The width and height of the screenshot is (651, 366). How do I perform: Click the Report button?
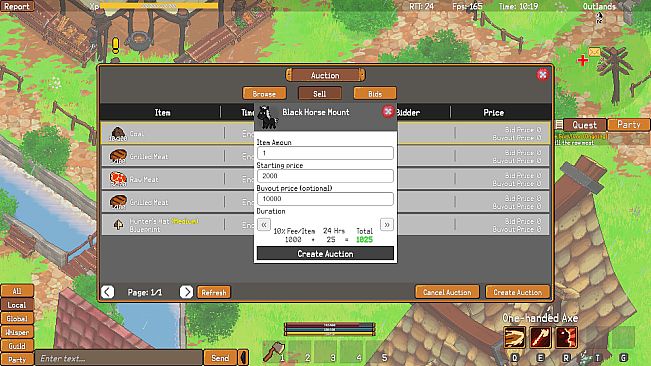pos(17,6)
